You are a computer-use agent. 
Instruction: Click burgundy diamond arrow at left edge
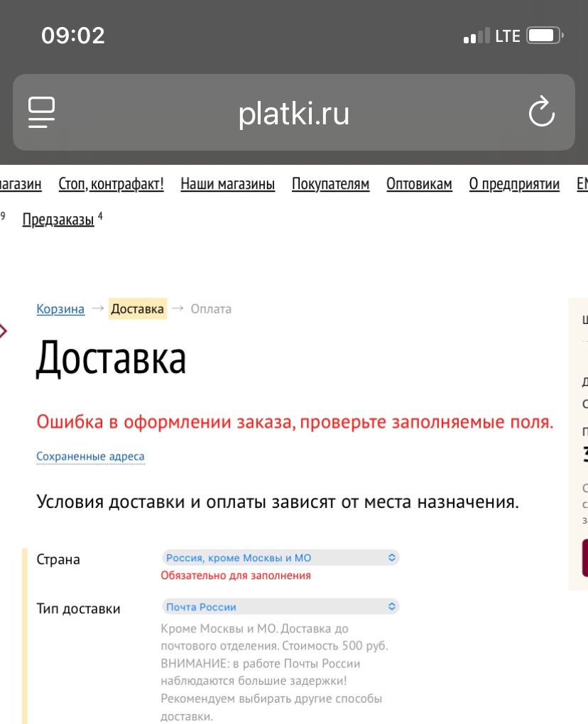point(4,330)
